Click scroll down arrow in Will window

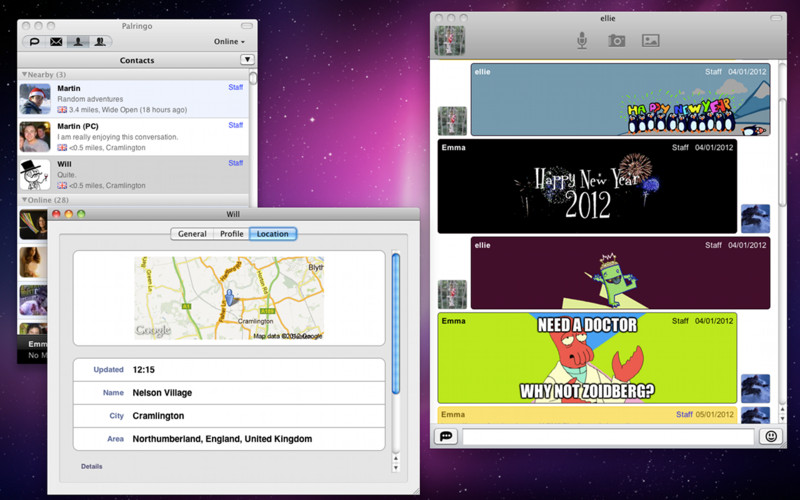[x=395, y=467]
